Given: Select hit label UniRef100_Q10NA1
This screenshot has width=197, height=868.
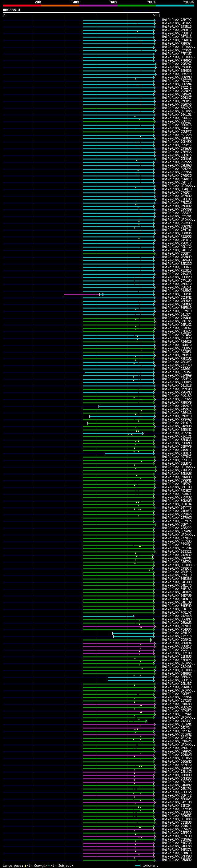Looking at the screenshot, I should pyautogui.click(x=176, y=318).
